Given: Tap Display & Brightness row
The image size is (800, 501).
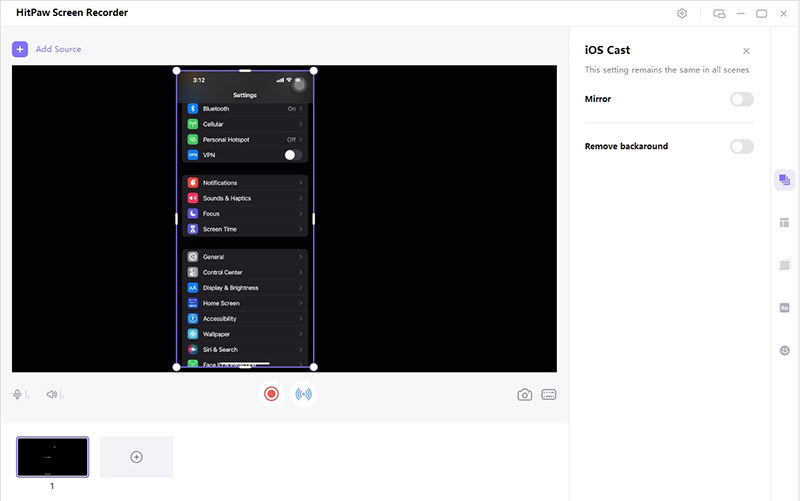Looking at the screenshot, I should point(245,288).
